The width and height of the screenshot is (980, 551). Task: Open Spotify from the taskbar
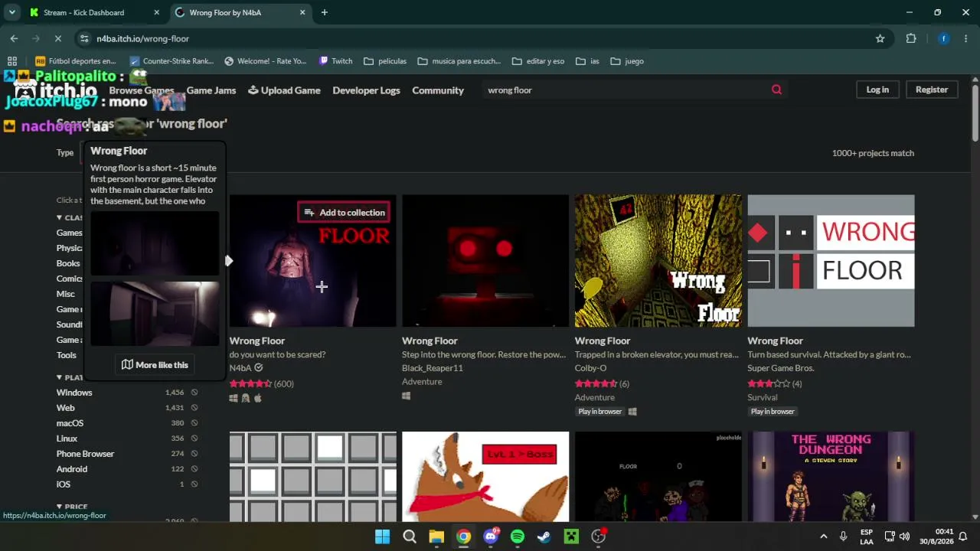click(x=518, y=536)
